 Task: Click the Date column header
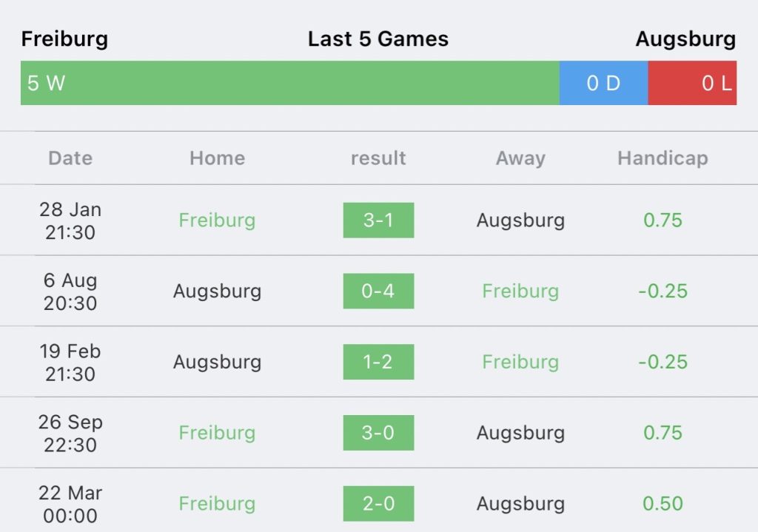(x=70, y=158)
